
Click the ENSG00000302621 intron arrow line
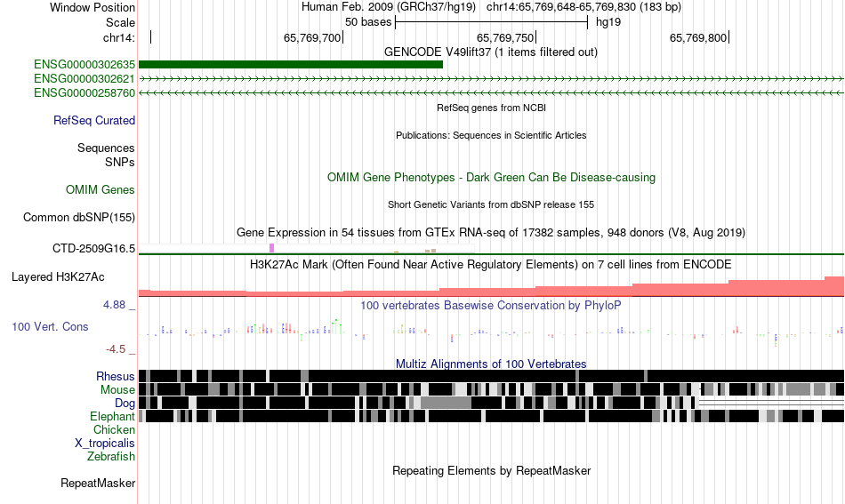[492, 78]
